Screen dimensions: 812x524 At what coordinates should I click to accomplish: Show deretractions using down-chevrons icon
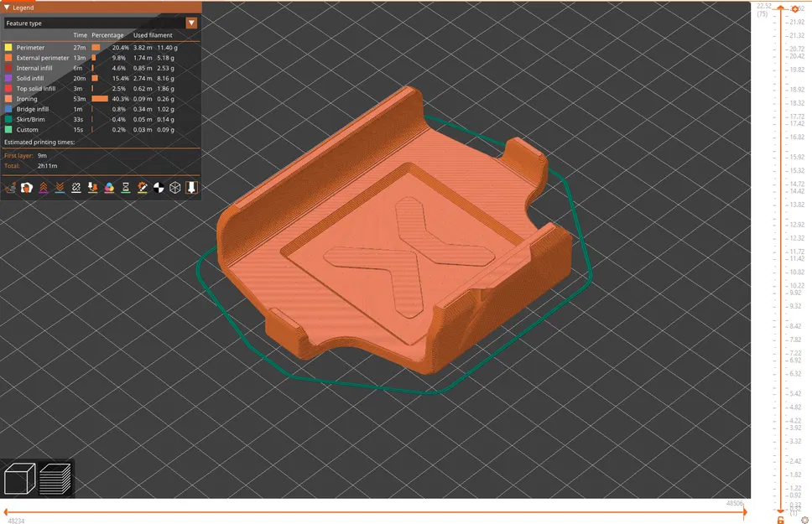pos(60,188)
